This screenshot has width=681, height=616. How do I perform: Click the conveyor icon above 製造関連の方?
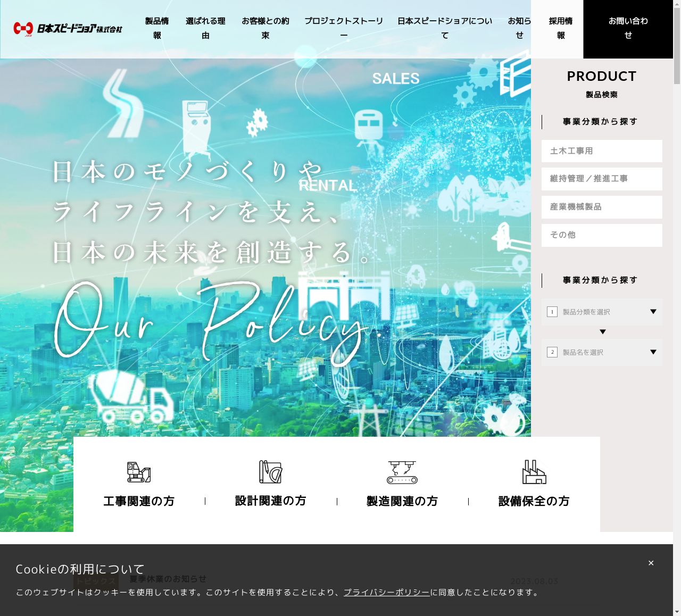pyautogui.click(x=402, y=472)
